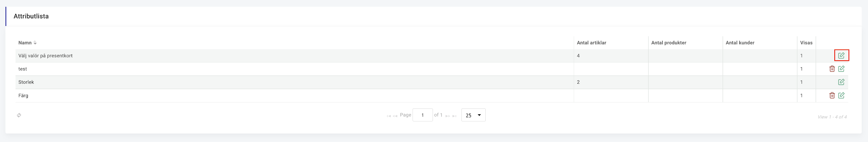Click the Antal produkter column header
The image size is (868, 142).
(x=669, y=43)
